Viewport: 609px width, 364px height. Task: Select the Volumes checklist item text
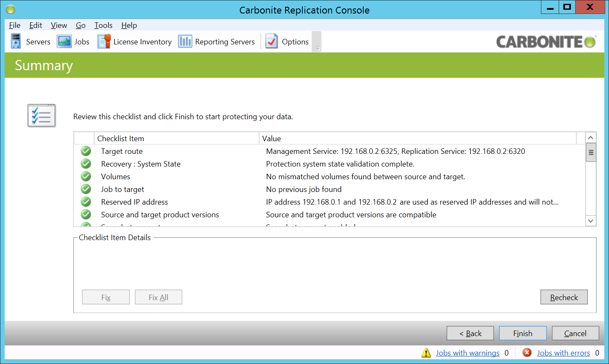115,177
